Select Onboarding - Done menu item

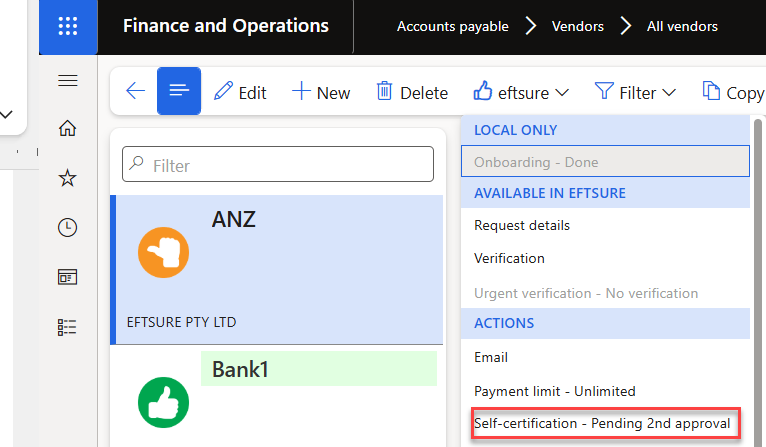(605, 162)
